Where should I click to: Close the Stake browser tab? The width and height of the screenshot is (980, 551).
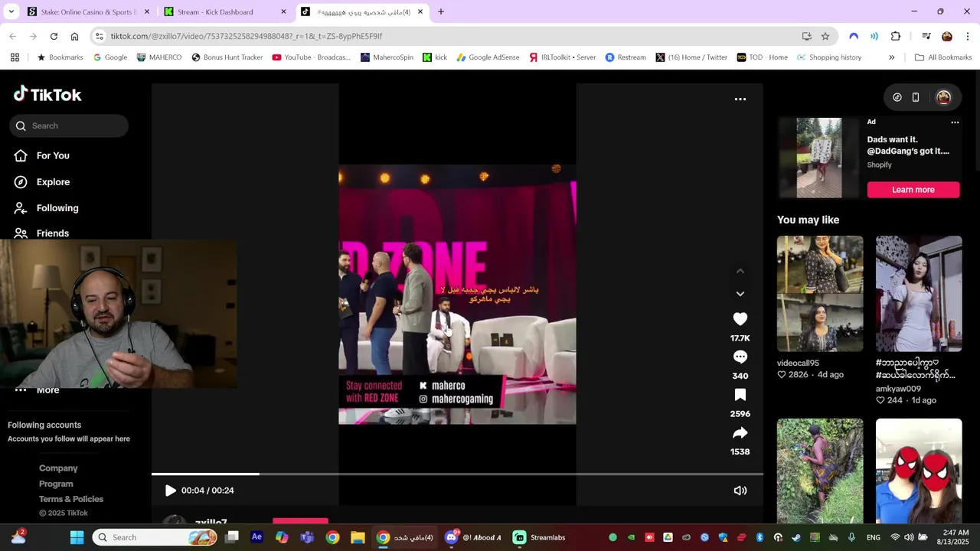tap(147, 11)
